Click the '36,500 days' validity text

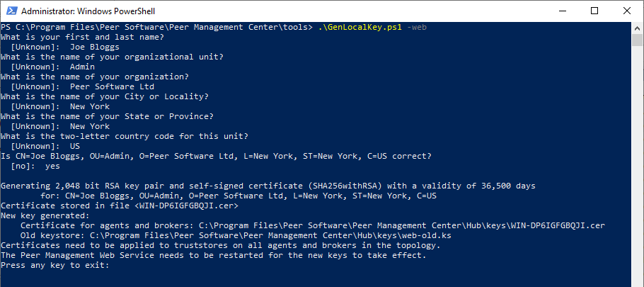[507, 186]
